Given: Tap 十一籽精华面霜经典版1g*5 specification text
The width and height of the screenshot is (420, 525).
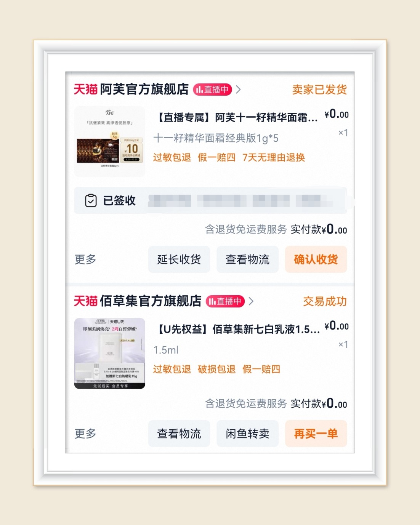Looking at the screenshot, I should click(x=216, y=138).
